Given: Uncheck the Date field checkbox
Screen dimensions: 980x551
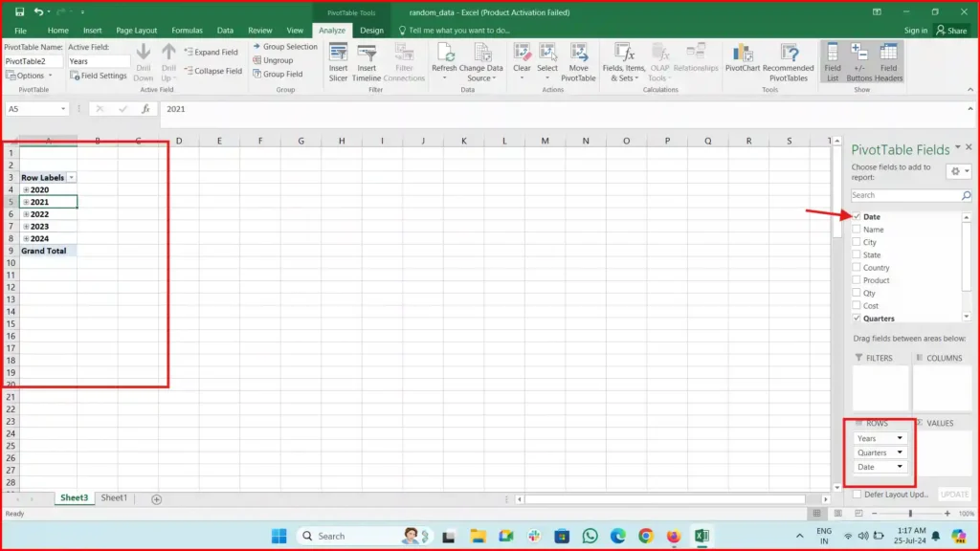Looking at the screenshot, I should (x=857, y=217).
